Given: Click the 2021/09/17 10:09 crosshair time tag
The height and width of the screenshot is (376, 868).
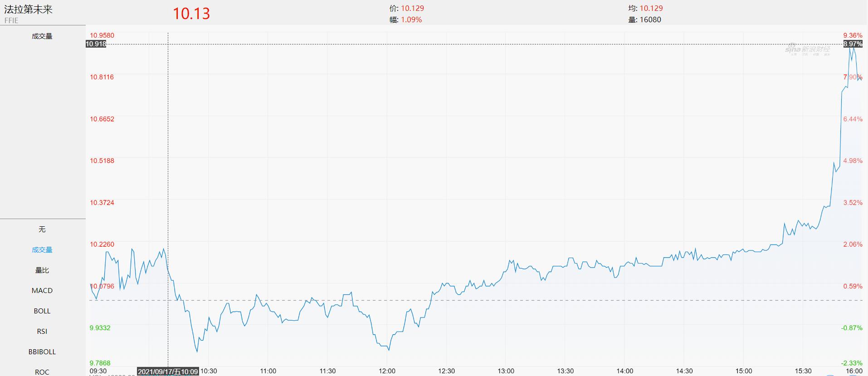Looking at the screenshot, I should click(168, 372).
